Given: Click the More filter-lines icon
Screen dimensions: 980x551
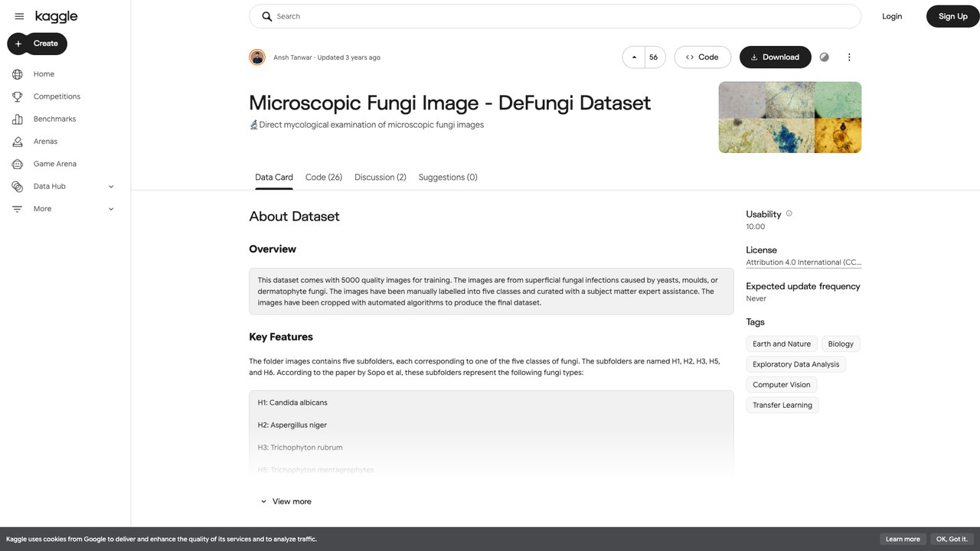Looking at the screenshot, I should [x=18, y=209].
